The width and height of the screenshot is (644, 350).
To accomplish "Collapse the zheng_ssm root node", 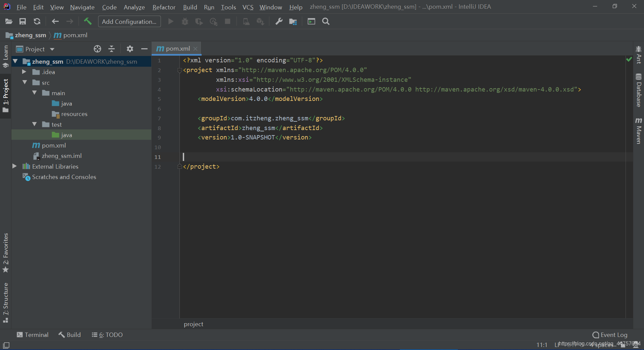I will (15, 61).
